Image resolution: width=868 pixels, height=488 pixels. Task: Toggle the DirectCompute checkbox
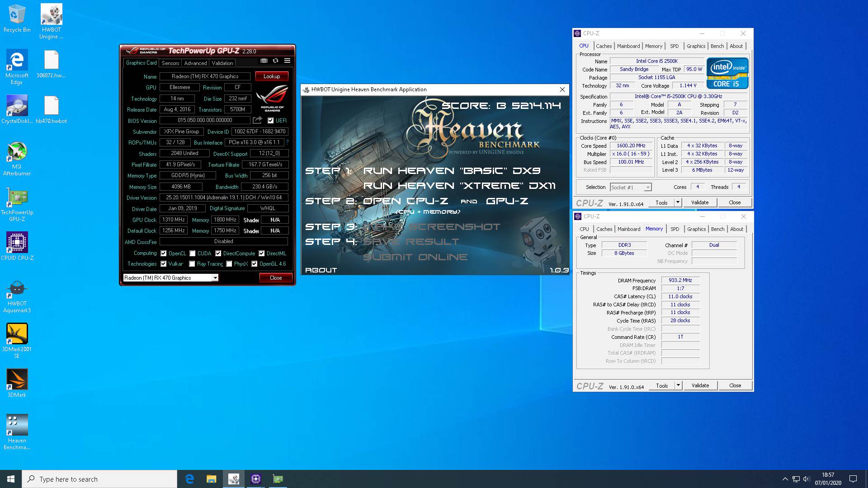coord(218,253)
